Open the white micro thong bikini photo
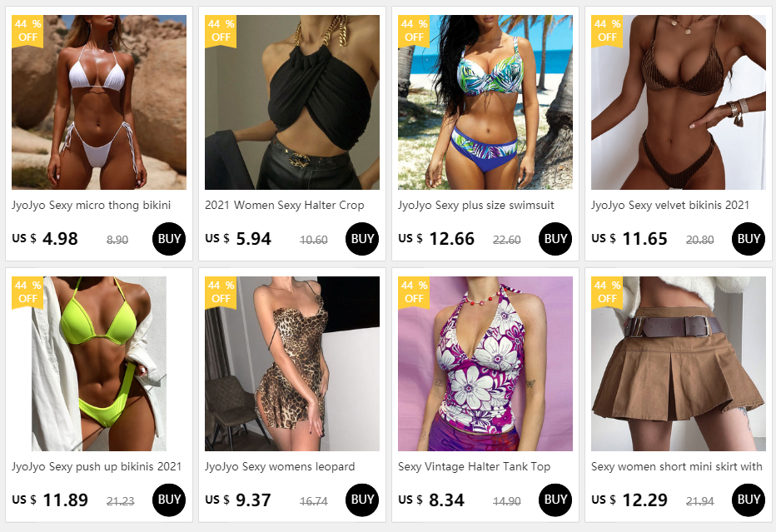Image resolution: width=776 pixels, height=532 pixels. [99, 102]
